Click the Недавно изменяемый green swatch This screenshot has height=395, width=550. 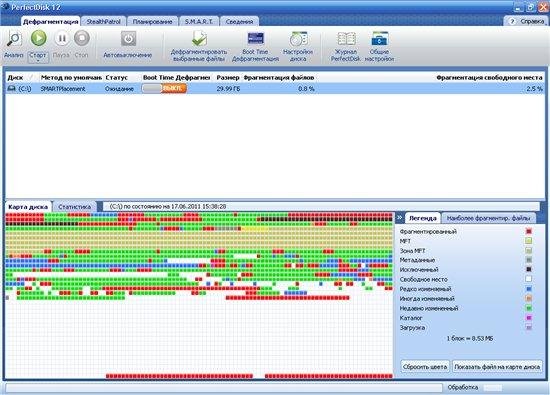click(529, 308)
